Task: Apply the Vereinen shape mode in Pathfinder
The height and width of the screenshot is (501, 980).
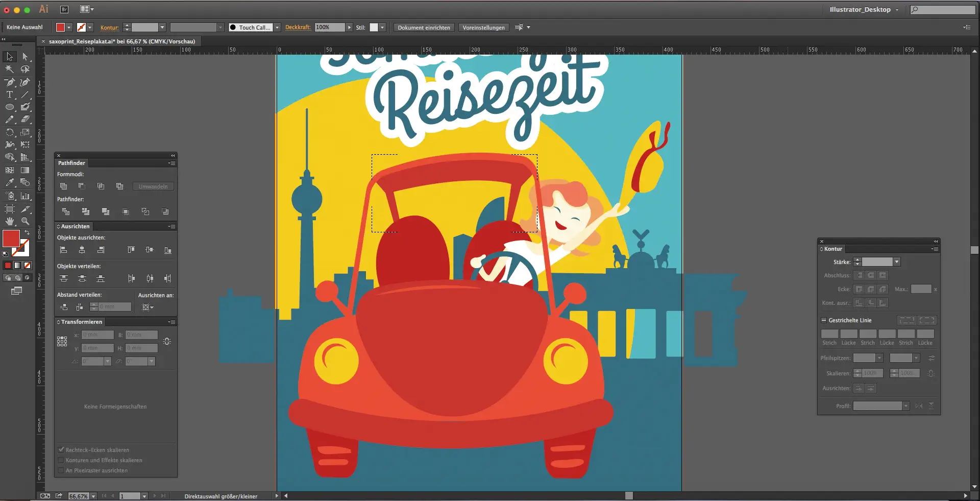Action: point(64,186)
